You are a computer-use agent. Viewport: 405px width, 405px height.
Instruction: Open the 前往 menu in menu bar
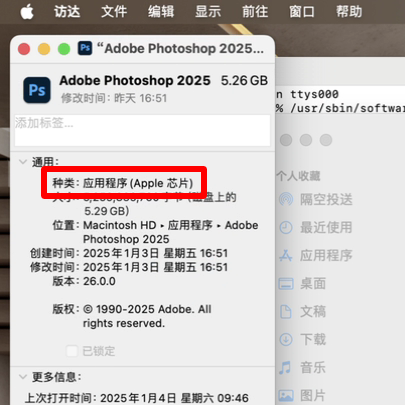255,12
